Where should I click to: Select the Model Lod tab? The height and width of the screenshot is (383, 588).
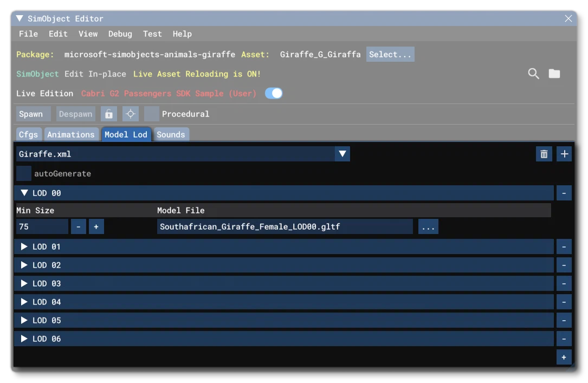126,134
